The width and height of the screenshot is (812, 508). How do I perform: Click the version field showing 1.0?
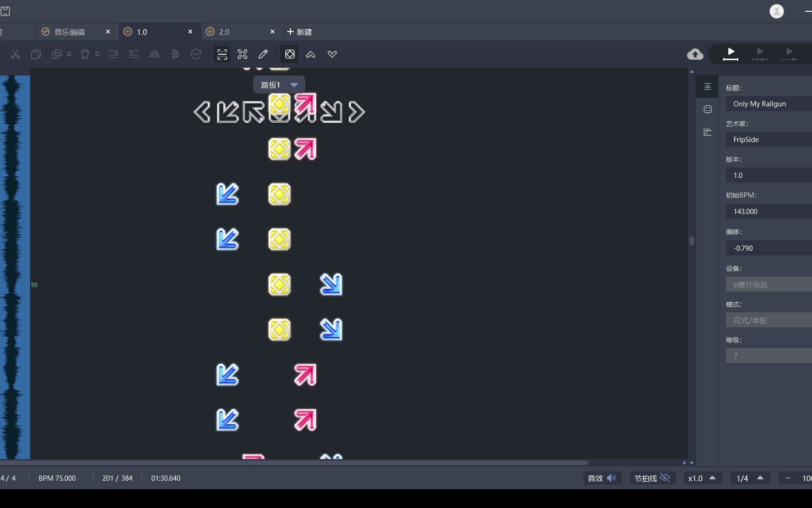pos(769,175)
